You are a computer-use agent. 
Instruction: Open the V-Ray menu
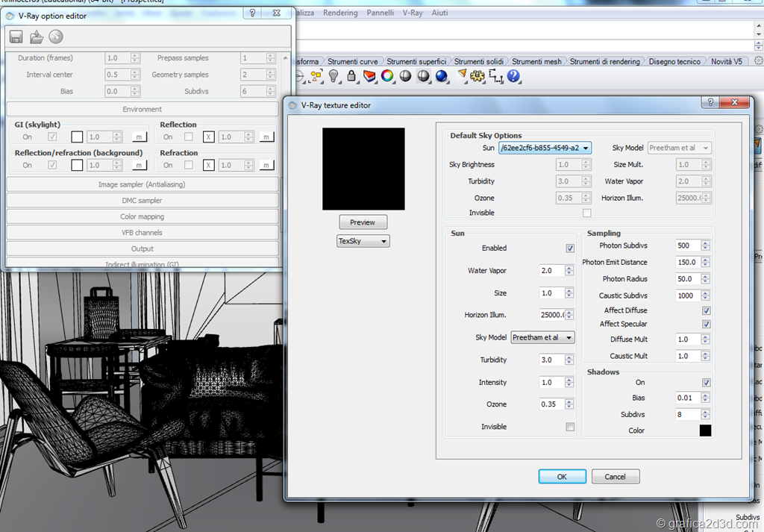click(x=412, y=13)
